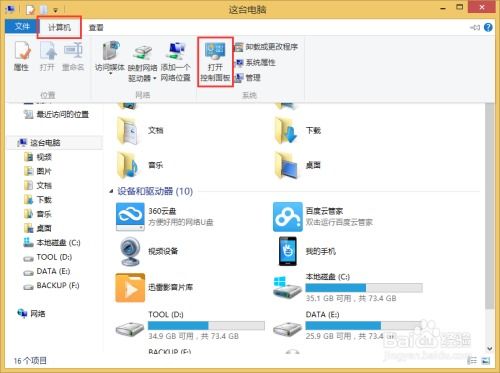Click the content area vertical scrollbar
The image size is (500, 373).
click(x=489, y=207)
